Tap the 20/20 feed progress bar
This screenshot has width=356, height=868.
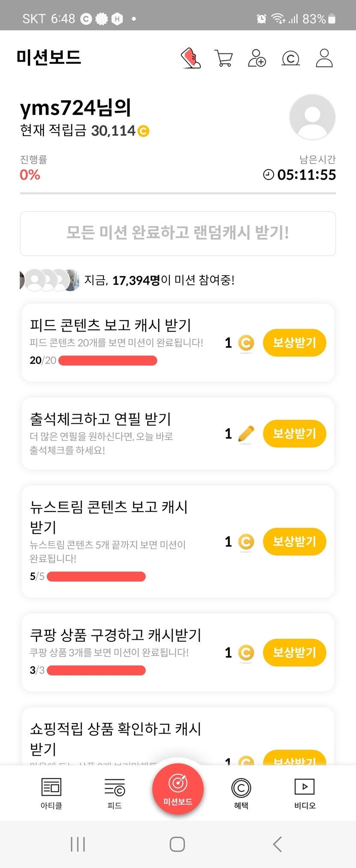(108, 361)
